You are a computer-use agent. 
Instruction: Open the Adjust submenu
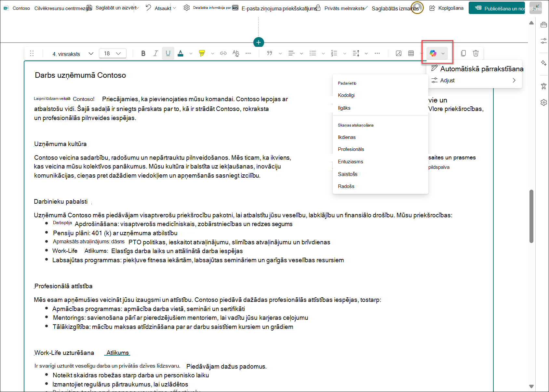coord(474,80)
